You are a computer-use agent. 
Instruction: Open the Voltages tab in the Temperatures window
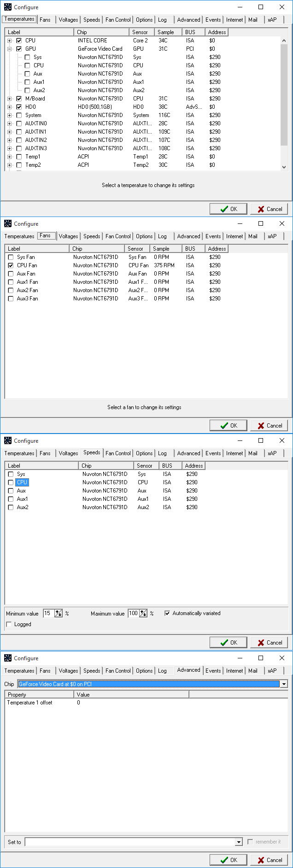point(68,20)
